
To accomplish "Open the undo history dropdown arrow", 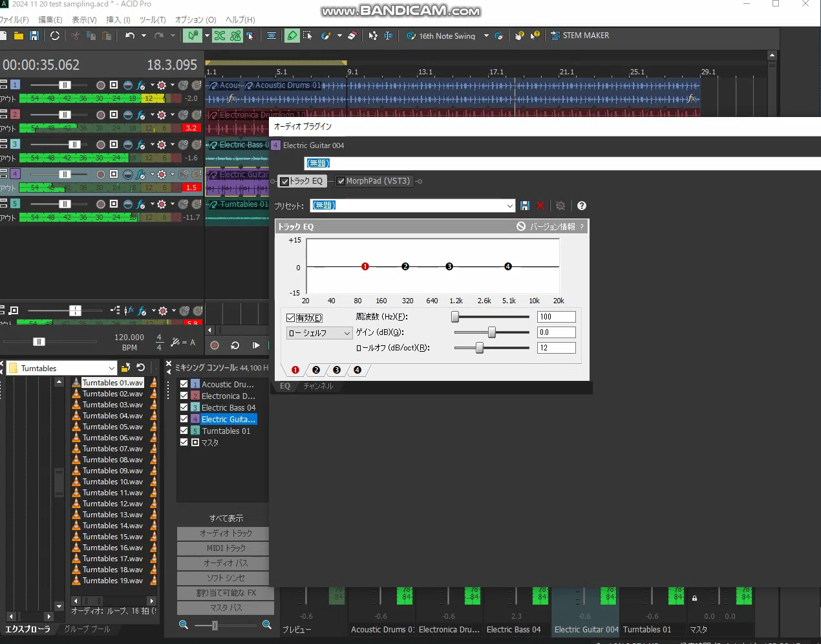I will click(144, 36).
